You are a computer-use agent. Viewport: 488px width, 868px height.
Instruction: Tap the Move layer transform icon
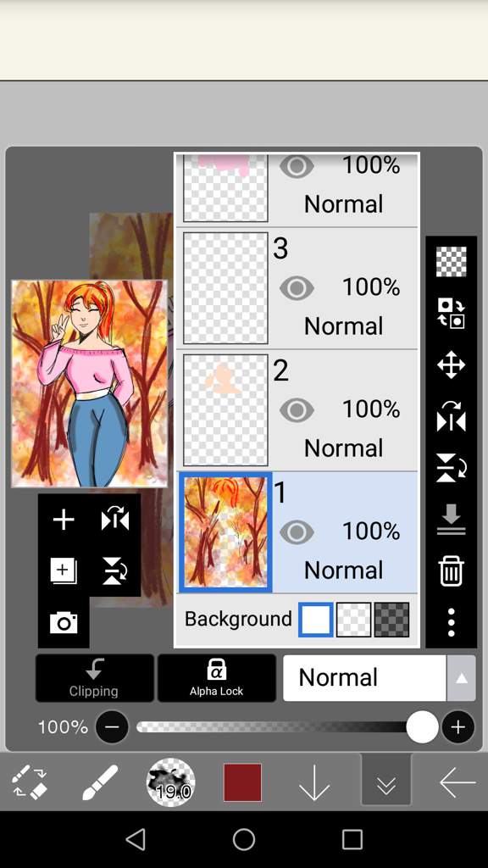(x=451, y=364)
